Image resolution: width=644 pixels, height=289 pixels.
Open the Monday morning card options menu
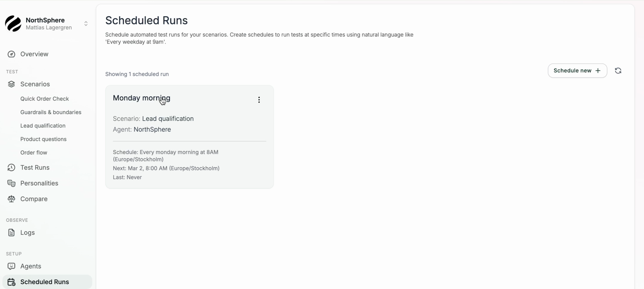tap(259, 100)
